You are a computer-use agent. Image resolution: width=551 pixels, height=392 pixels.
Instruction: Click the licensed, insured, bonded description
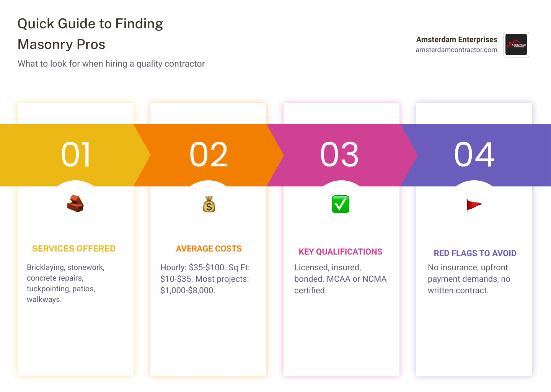[340, 279]
